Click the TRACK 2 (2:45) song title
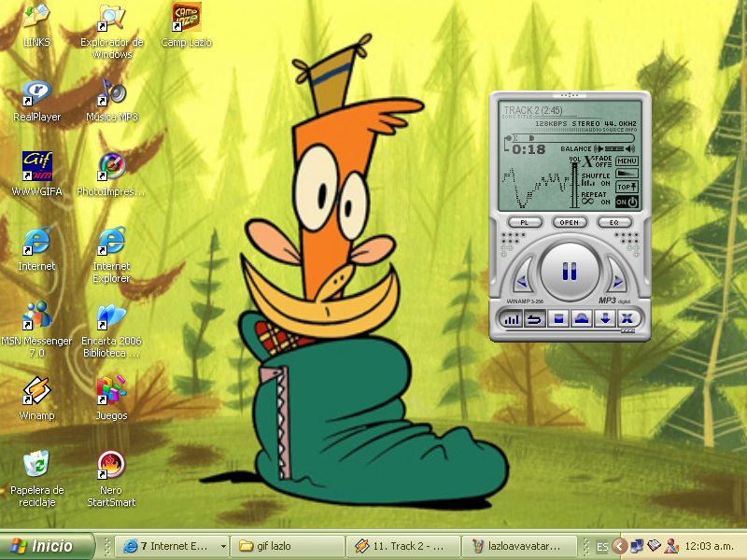This screenshot has width=747, height=560. point(533,110)
